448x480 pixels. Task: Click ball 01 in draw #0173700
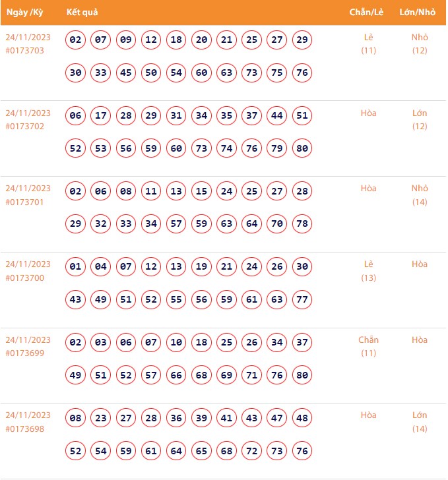76,267
